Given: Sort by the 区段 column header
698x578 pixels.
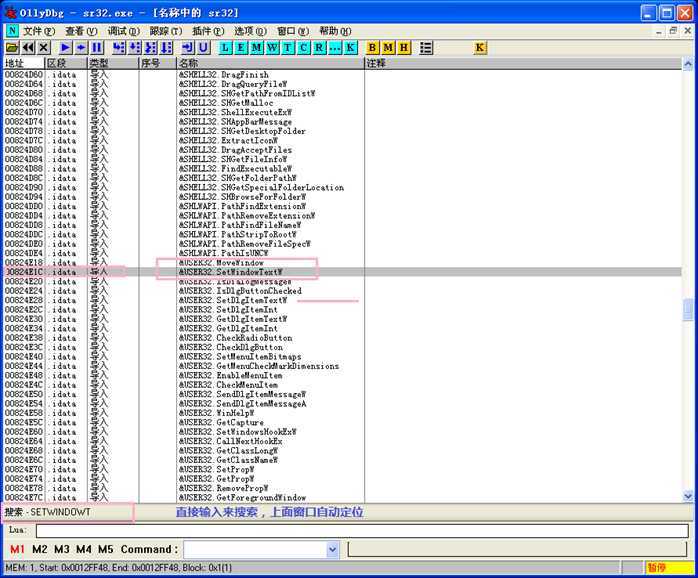Looking at the screenshot, I should click(x=66, y=63).
